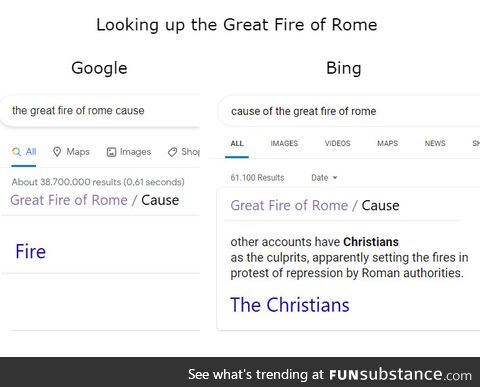Switch to Google Maps tab
480x387 pixels.
coord(71,152)
